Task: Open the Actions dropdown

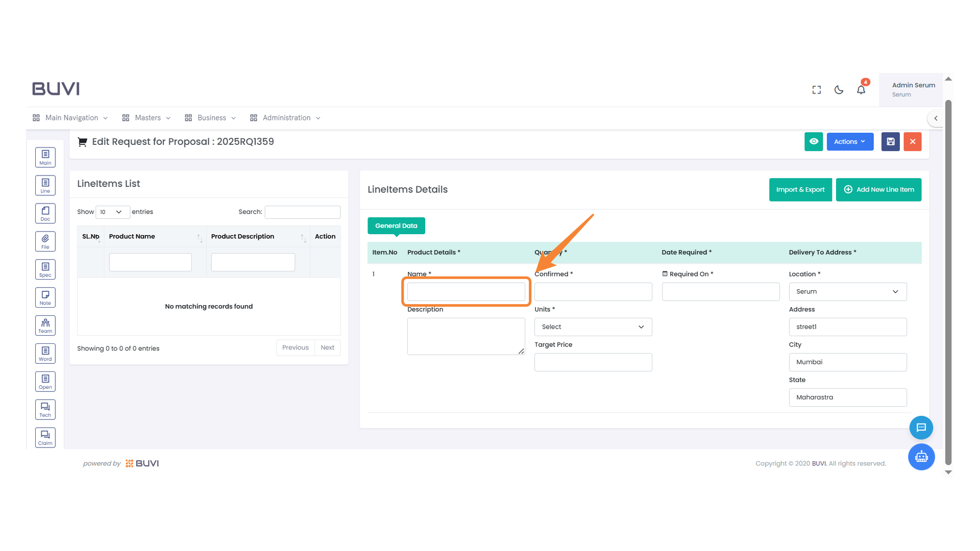Action: (850, 141)
